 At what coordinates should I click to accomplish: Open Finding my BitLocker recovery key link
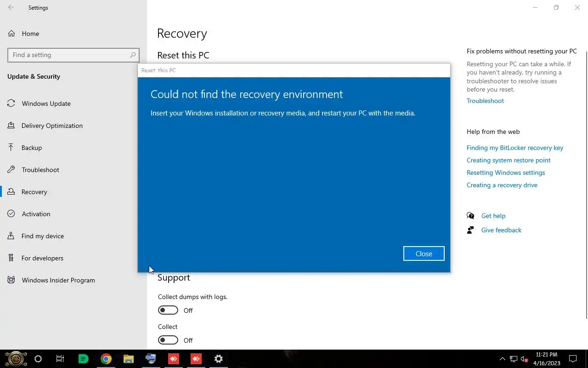pos(515,148)
